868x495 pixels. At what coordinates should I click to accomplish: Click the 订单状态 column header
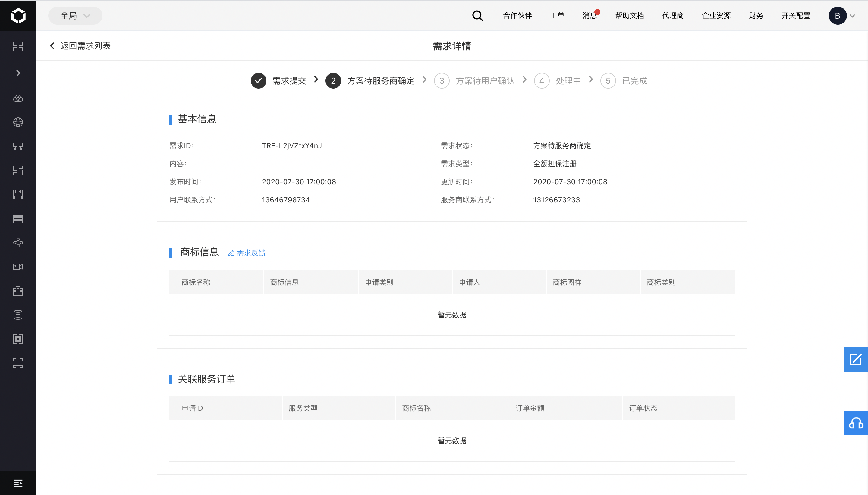[x=678, y=408]
